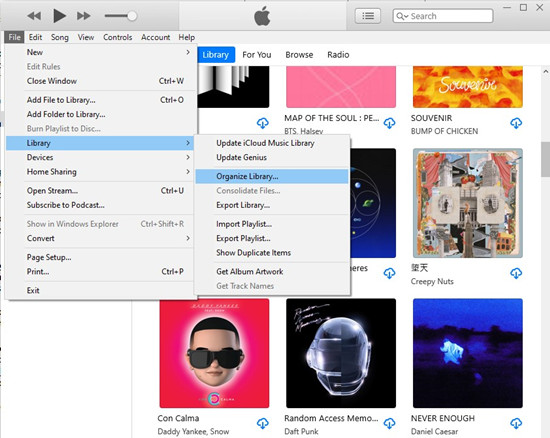The height and width of the screenshot is (438, 550).
Task: Adjust the volume slider knob
Action: (x=132, y=16)
